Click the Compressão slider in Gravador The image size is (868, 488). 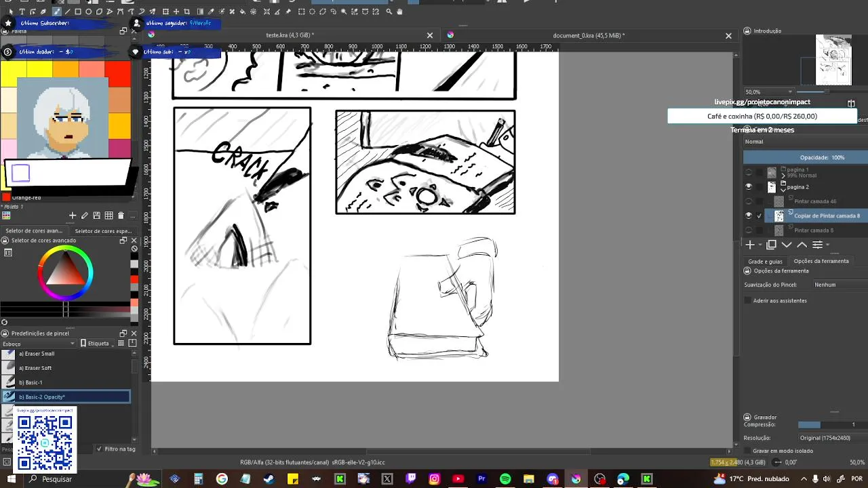pyautogui.click(x=831, y=424)
